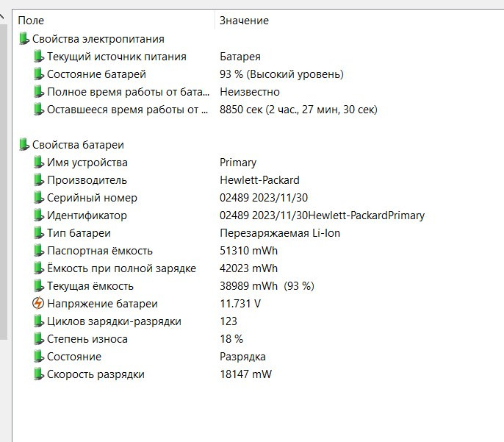Click the 'Значение' column header
The height and width of the screenshot is (442, 504).
pyautogui.click(x=244, y=21)
